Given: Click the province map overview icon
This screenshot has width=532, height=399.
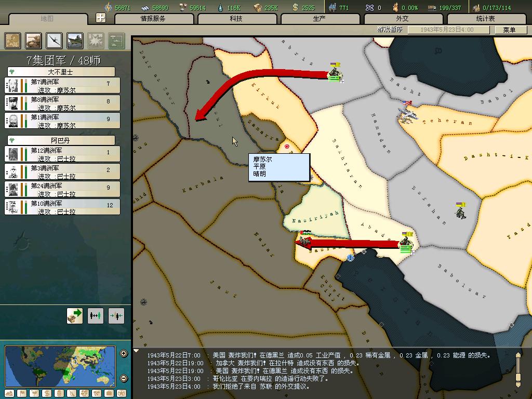Looking at the screenshot, I should [x=13, y=41].
